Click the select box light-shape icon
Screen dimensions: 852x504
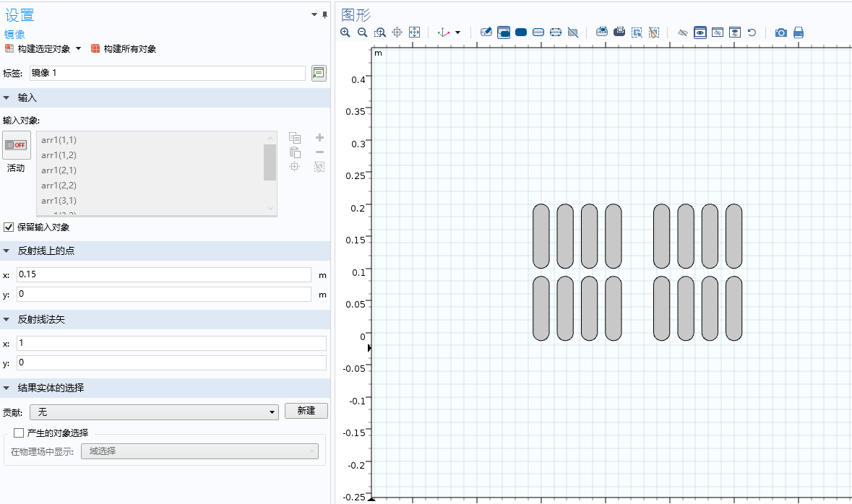point(601,32)
